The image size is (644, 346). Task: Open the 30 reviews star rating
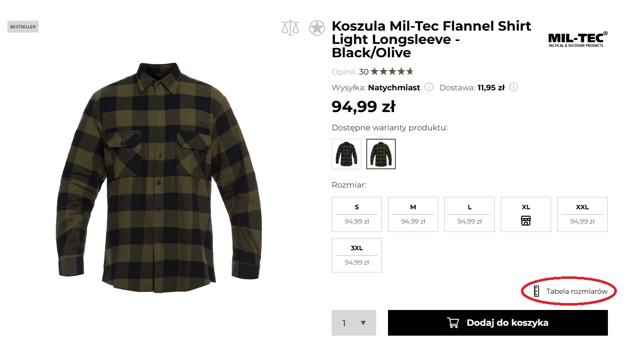pyautogui.click(x=392, y=72)
